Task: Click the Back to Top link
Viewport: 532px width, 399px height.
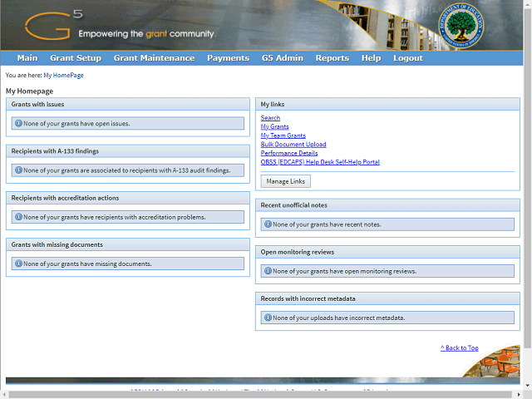Action: pos(460,347)
